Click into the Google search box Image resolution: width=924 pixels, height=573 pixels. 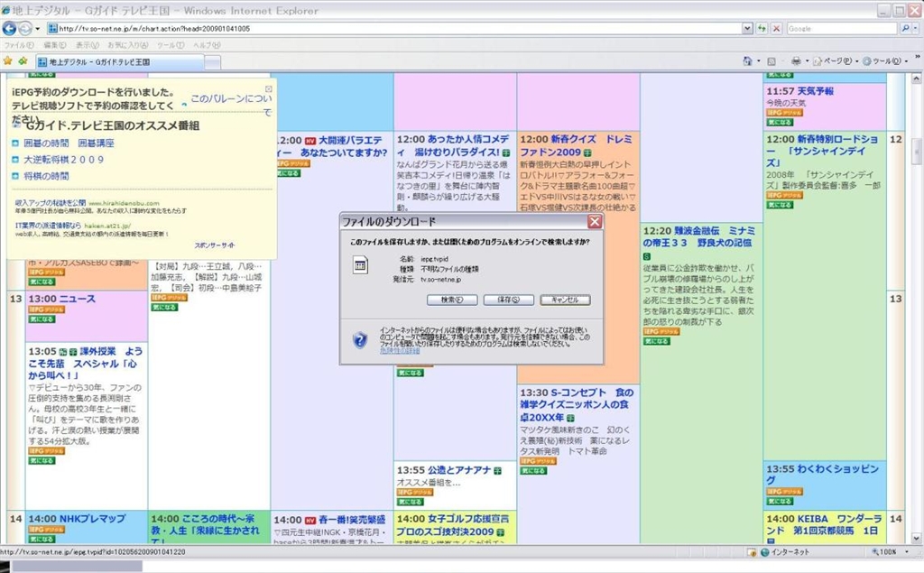pyautogui.click(x=842, y=28)
